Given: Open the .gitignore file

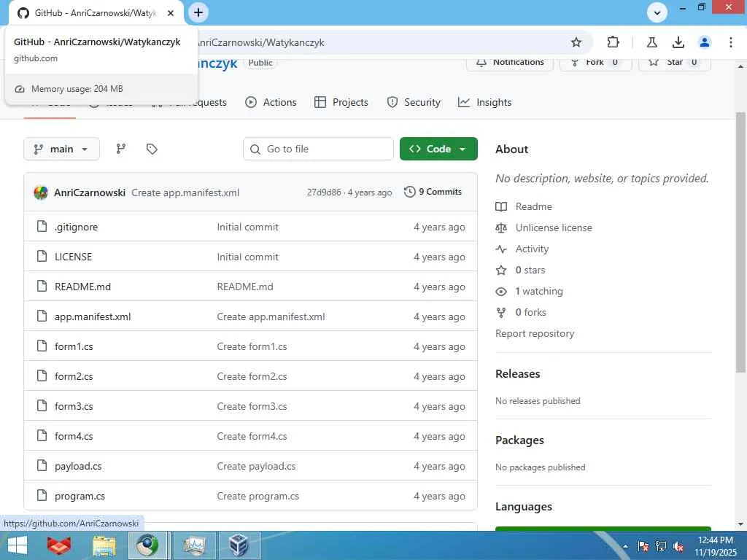Looking at the screenshot, I should click(x=76, y=227).
